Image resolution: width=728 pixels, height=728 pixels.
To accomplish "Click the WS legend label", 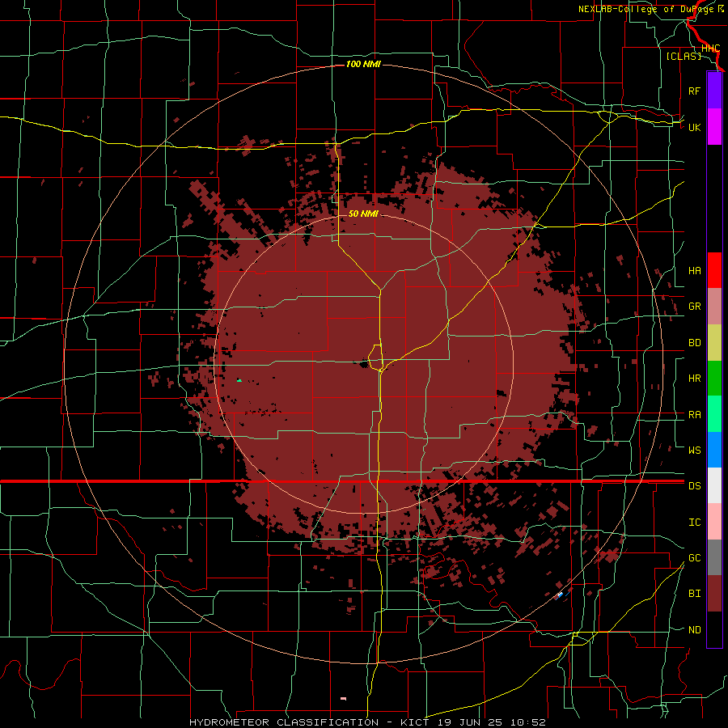I will [x=695, y=450].
